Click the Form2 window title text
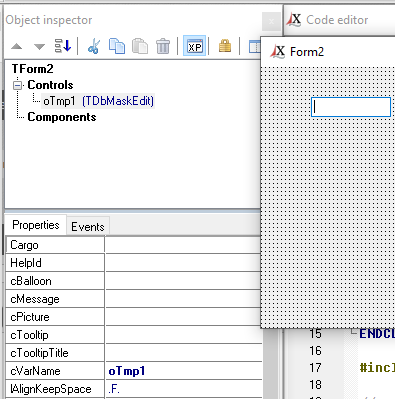 (307, 52)
